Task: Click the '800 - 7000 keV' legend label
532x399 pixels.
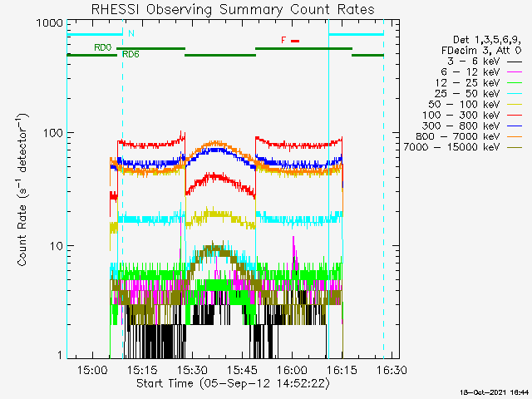Action: [x=458, y=136]
